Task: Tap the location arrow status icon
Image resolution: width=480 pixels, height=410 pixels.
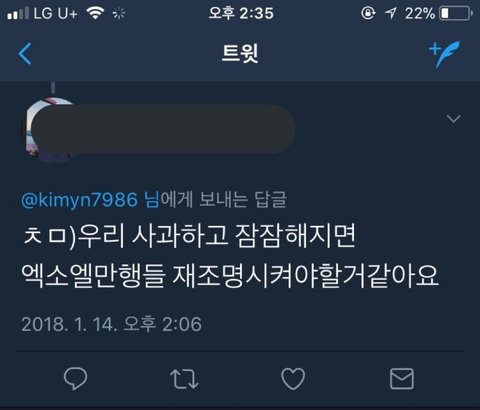Action: [x=390, y=14]
